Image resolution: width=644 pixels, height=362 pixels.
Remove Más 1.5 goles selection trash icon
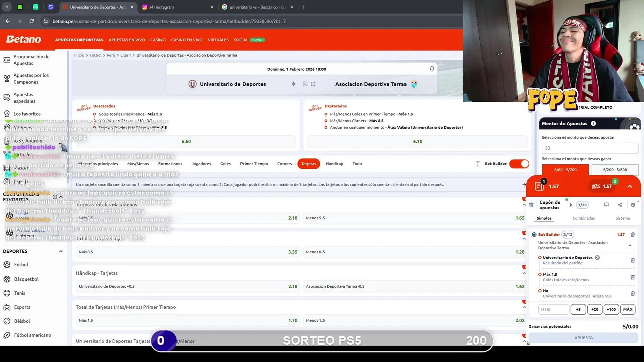pyautogui.click(x=633, y=277)
